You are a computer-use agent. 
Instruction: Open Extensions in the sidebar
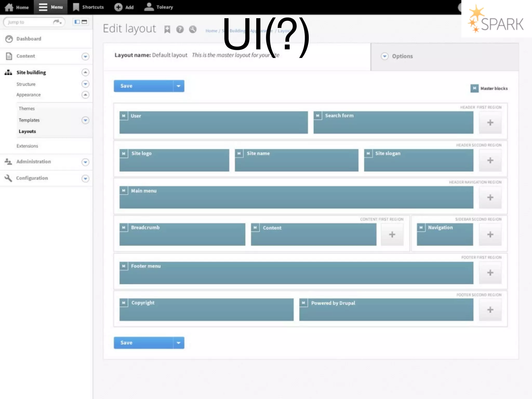click(x=27, y=146)
